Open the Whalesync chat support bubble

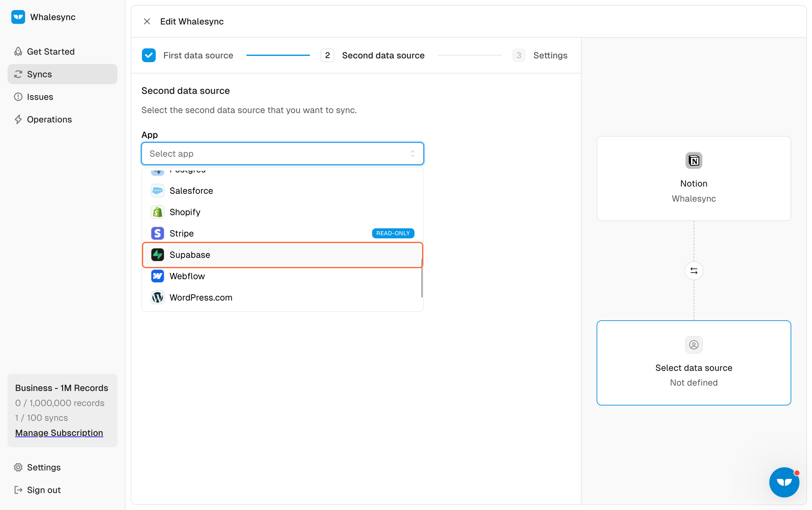pos(784,482)
